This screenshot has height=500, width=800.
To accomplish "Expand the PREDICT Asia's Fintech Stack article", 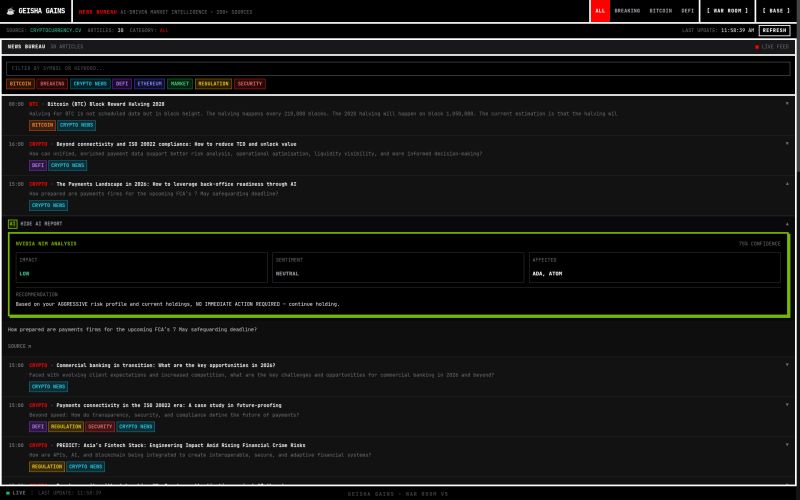I will click(787, 445).
